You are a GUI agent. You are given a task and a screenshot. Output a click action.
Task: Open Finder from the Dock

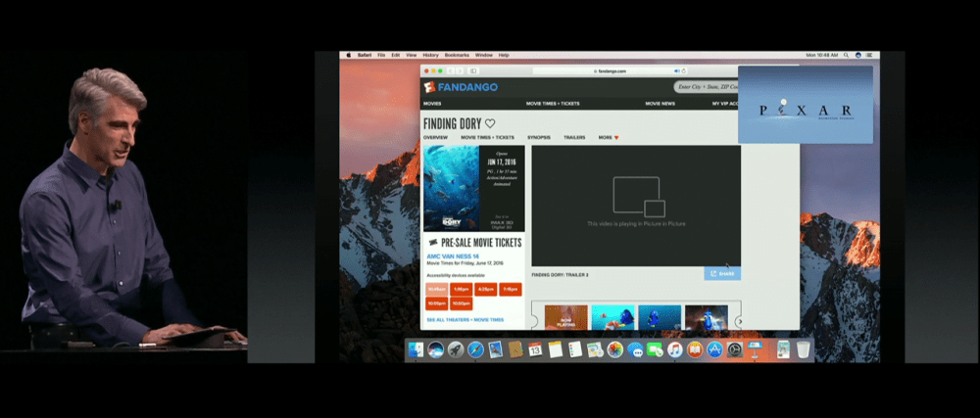pos(416,350)
